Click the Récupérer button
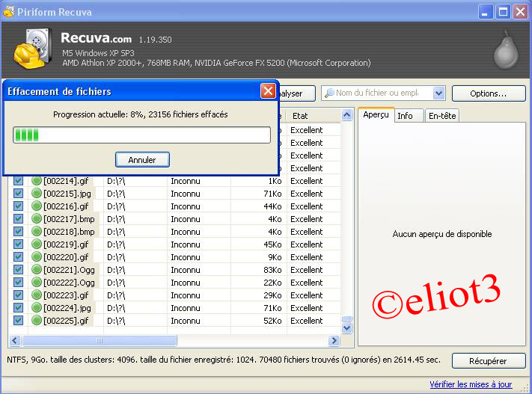Viewport: 532px width, 394px height. point(489,361)
